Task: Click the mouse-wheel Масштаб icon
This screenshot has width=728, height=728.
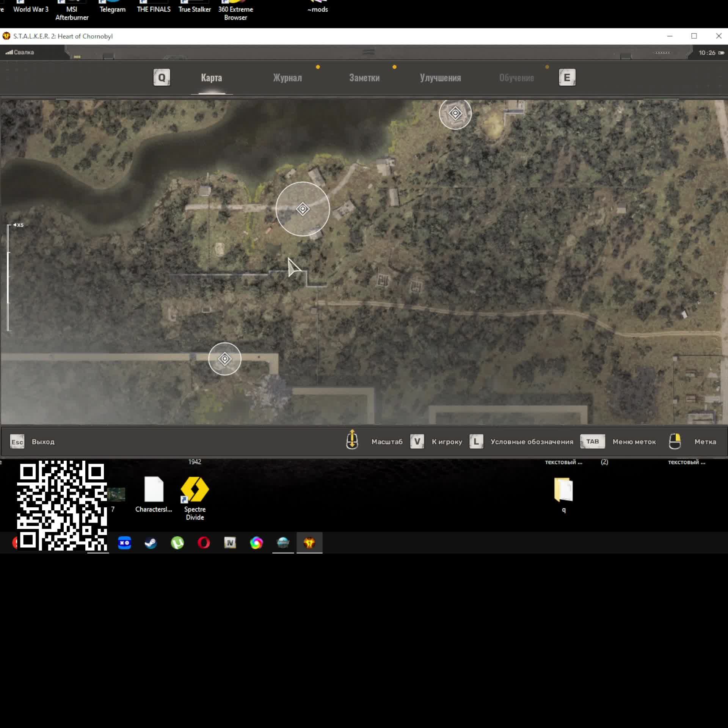Action: [352, 440]
